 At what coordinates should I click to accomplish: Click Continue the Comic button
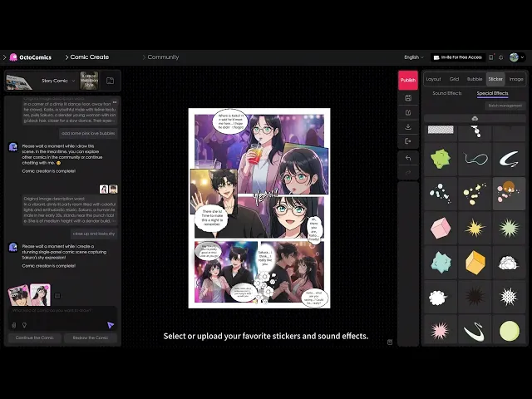(x=35, y=337)
